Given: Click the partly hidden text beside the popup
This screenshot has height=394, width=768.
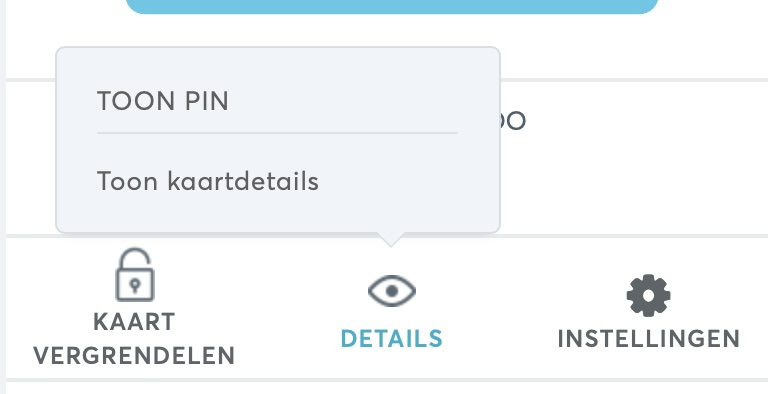Looking at the screenshot, I should click(x=513, y=121).
